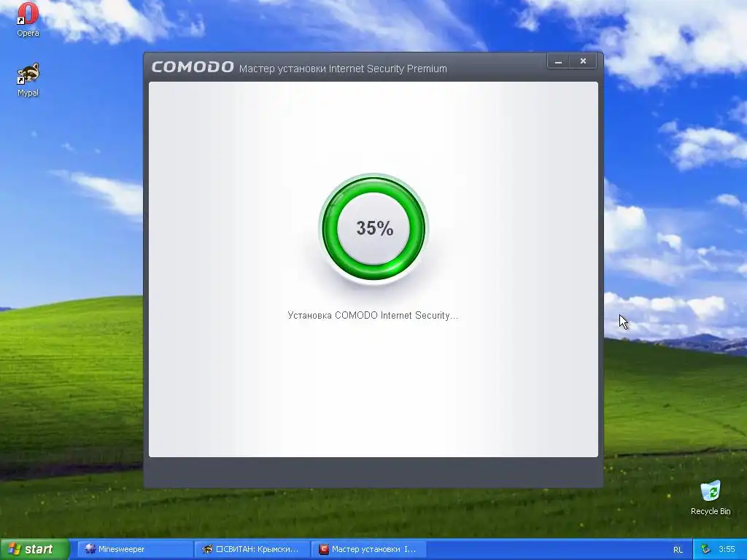Click the COMODO logo in the title bar

point(193,67)
